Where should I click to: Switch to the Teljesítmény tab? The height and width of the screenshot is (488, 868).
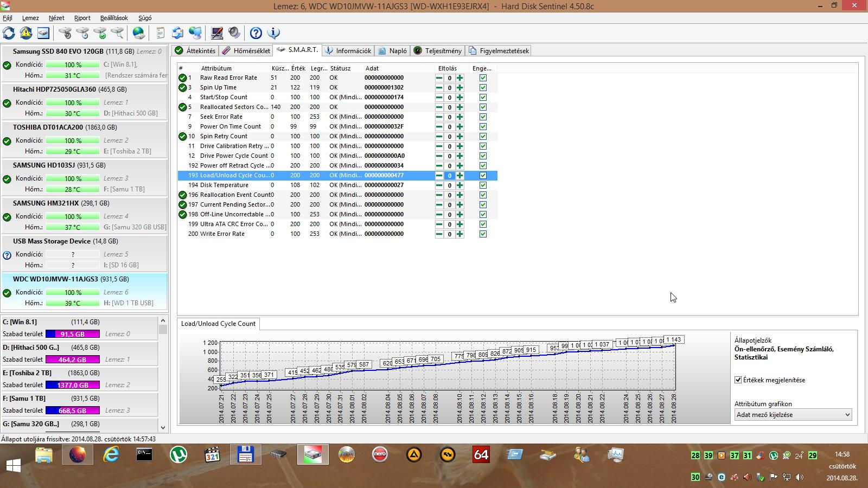438,50
